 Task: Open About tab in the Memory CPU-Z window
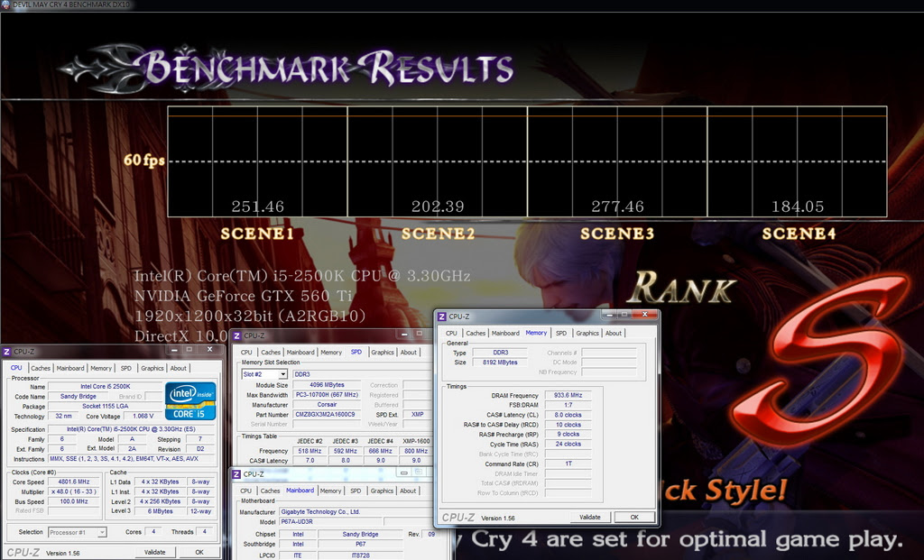tap(614, 334)
